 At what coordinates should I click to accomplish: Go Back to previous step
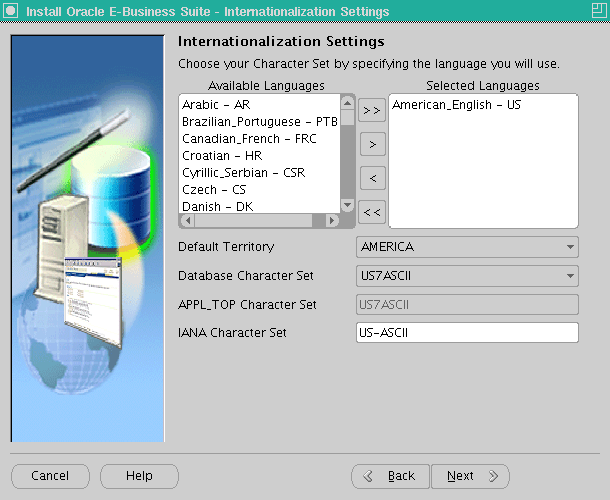(391, 476)
